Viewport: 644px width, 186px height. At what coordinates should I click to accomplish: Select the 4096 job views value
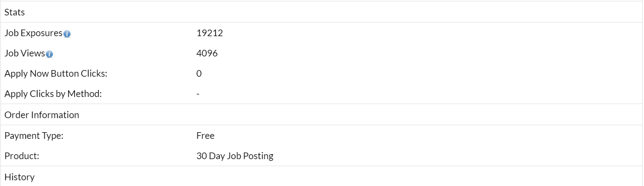[207, 53]
